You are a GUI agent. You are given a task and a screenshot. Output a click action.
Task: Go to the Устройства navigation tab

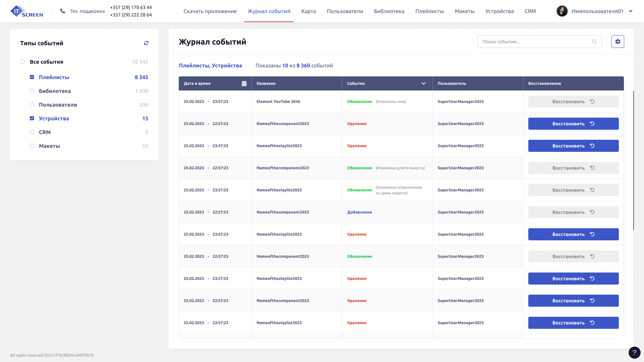pyautogui.click(x=499, y=11)
